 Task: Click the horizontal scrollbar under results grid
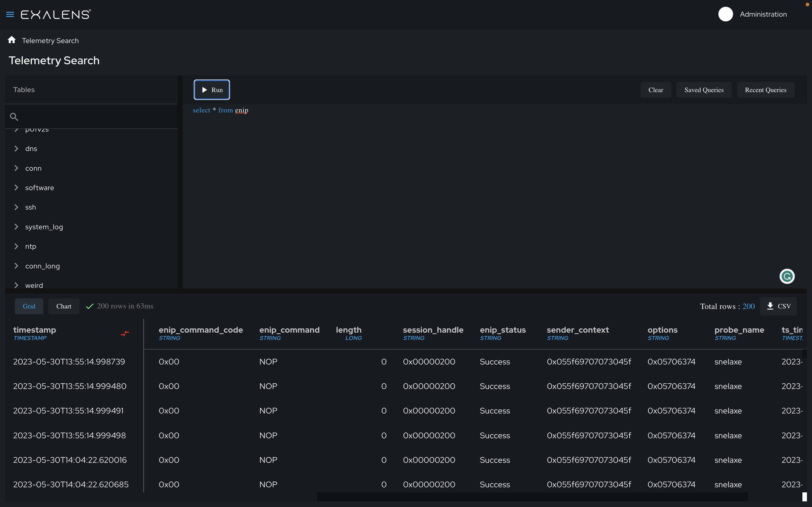click(x=532, y=497)
